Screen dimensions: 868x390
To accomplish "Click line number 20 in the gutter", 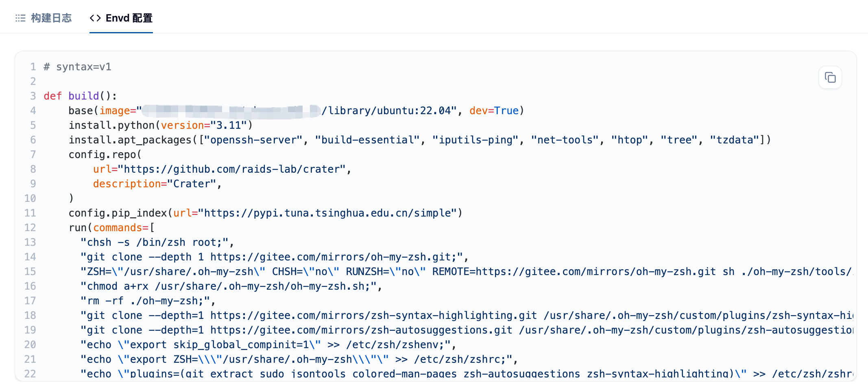I will 30,344.
